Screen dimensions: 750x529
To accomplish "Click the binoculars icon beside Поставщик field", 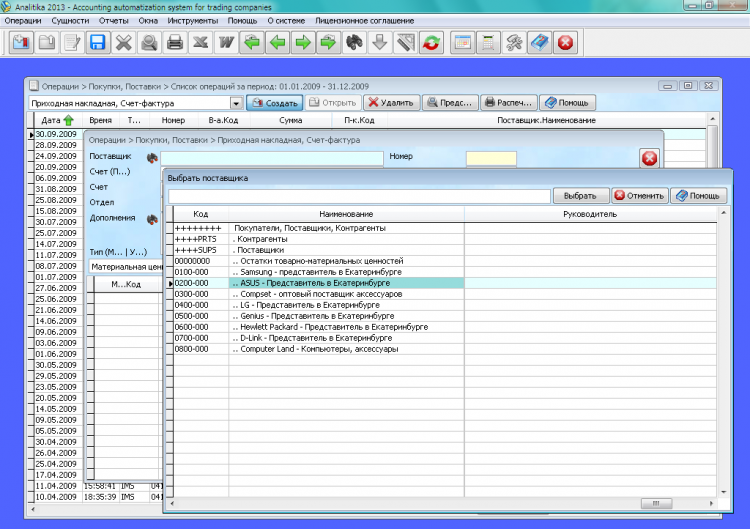I will pos(153,158).
